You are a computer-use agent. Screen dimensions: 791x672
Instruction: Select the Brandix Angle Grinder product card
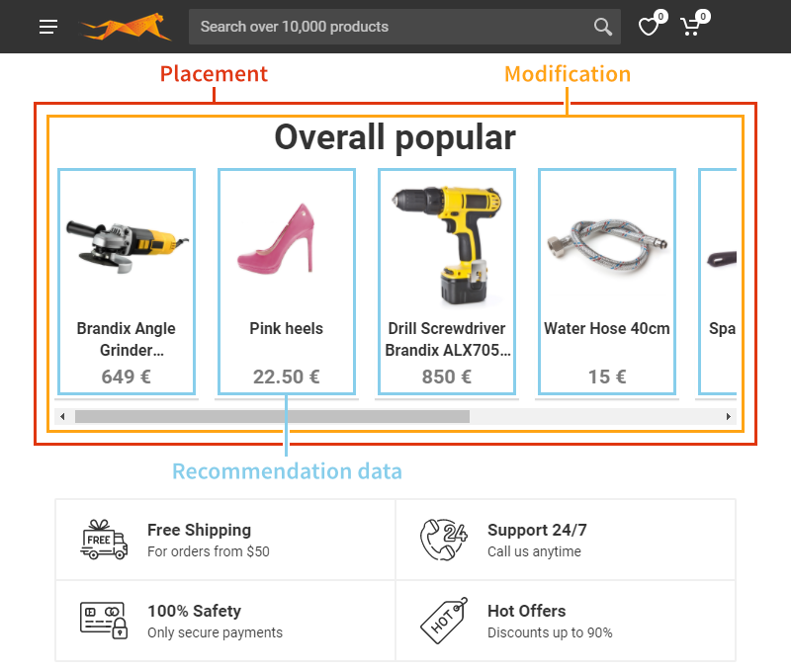point(126,282)
